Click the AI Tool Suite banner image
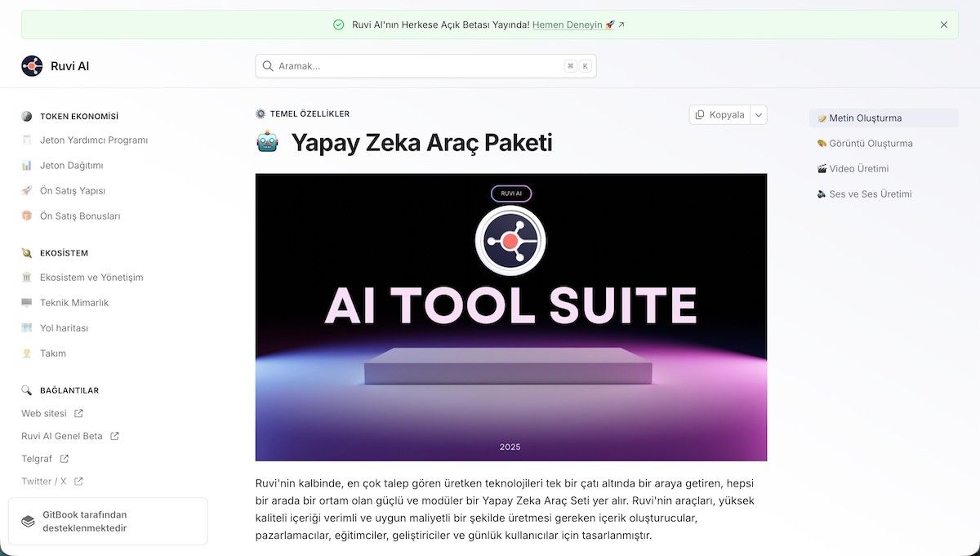Viewport: 980px width, 556px height. tap(511, 318)
